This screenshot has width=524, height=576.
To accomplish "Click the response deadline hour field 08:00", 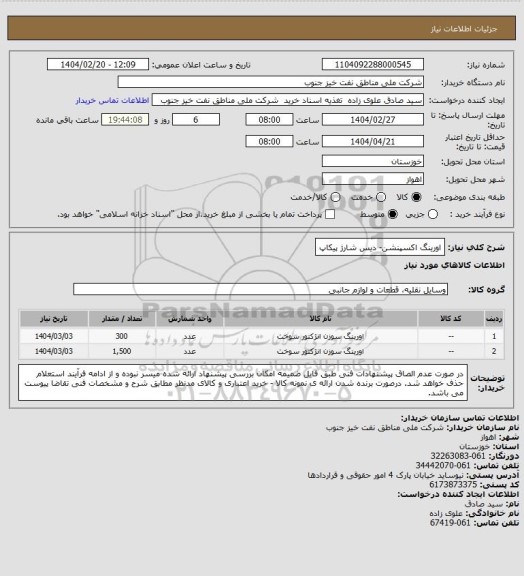I will (269, 120).
